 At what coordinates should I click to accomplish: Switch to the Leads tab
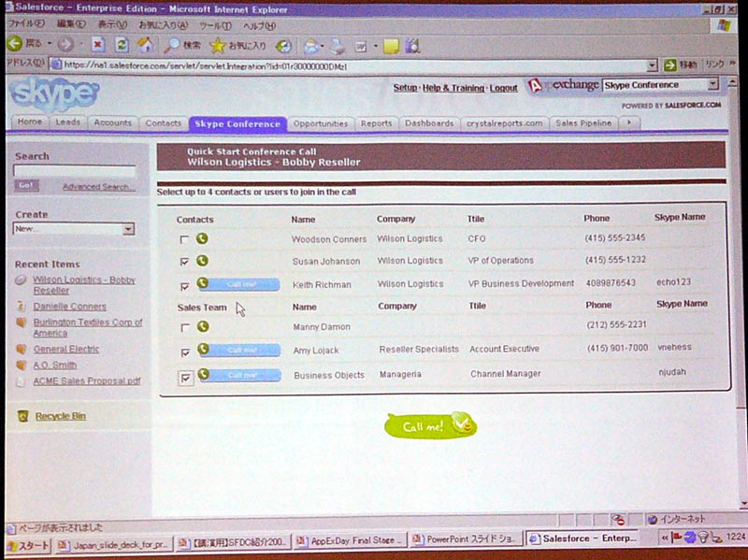67,122
